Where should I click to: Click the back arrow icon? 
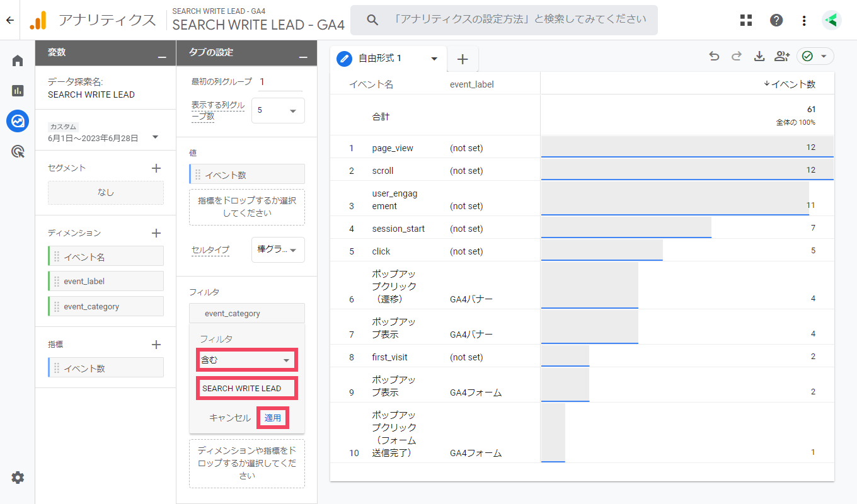tap(9, 20)
